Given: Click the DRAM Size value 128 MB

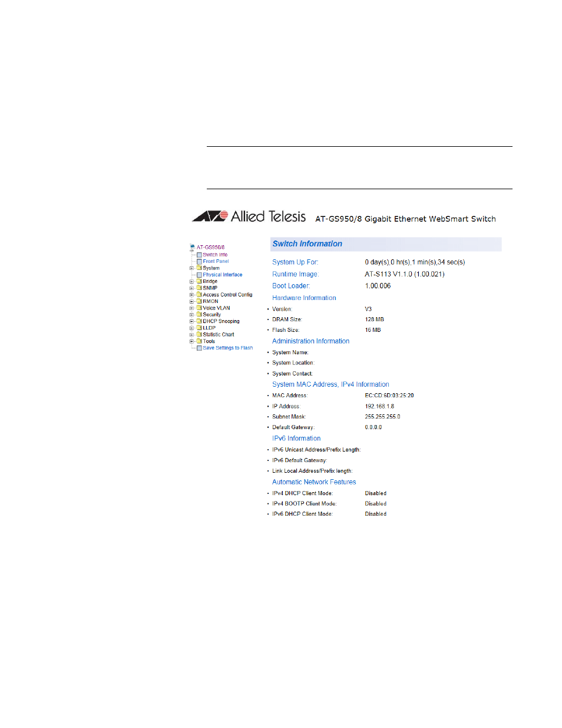Looking at the screenshot, I should tap(374, 319).
